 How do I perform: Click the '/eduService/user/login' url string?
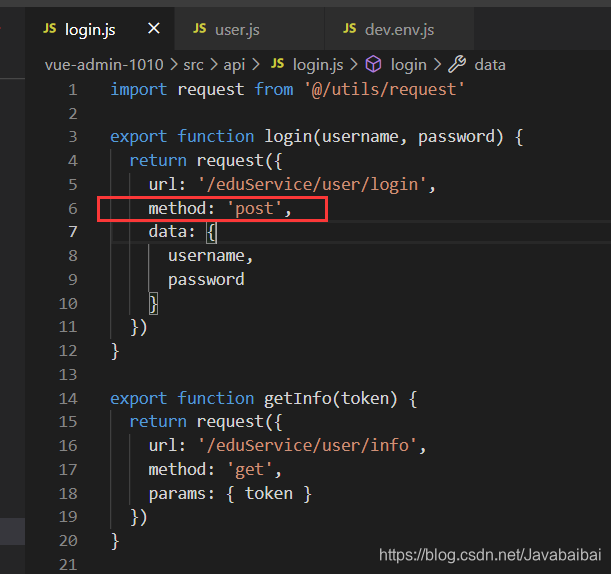[x=312, y=184]
